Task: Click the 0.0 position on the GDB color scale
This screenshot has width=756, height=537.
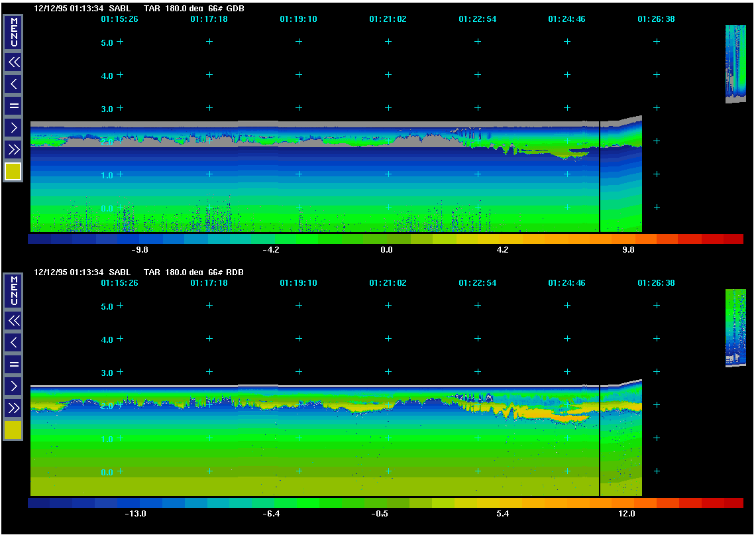Action: [x=386, y=239]
